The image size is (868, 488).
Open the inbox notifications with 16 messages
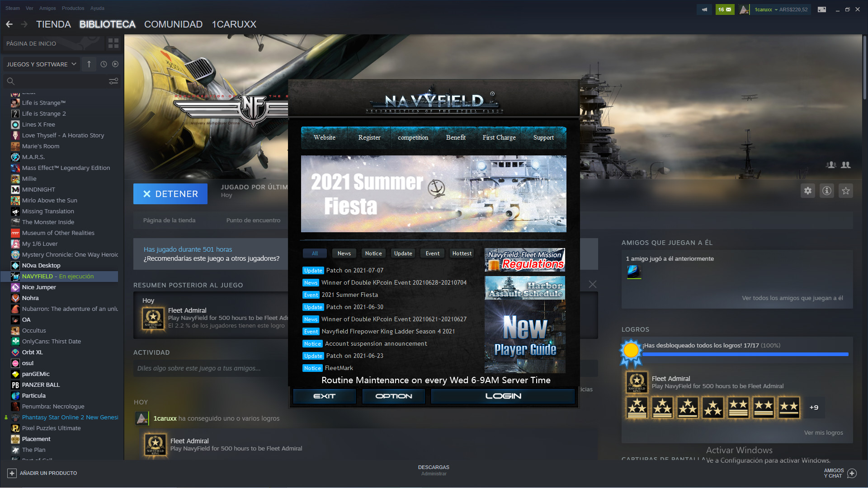click(725, 9)
